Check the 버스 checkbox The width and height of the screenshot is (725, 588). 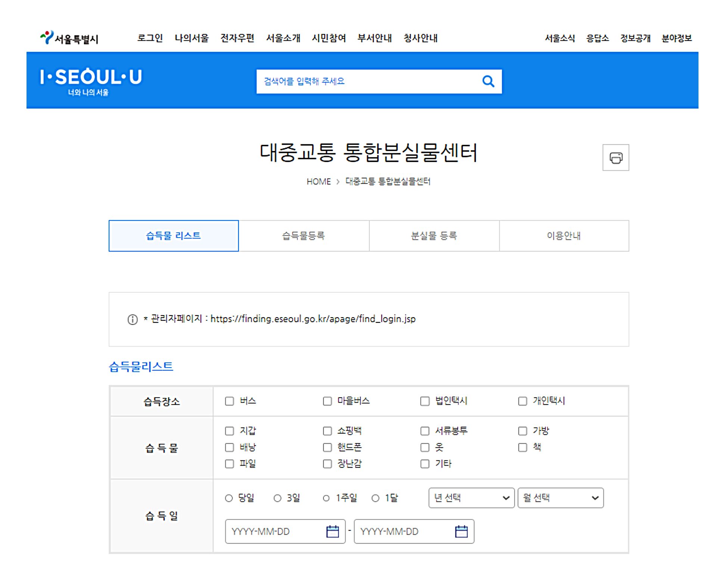point(230,401)
